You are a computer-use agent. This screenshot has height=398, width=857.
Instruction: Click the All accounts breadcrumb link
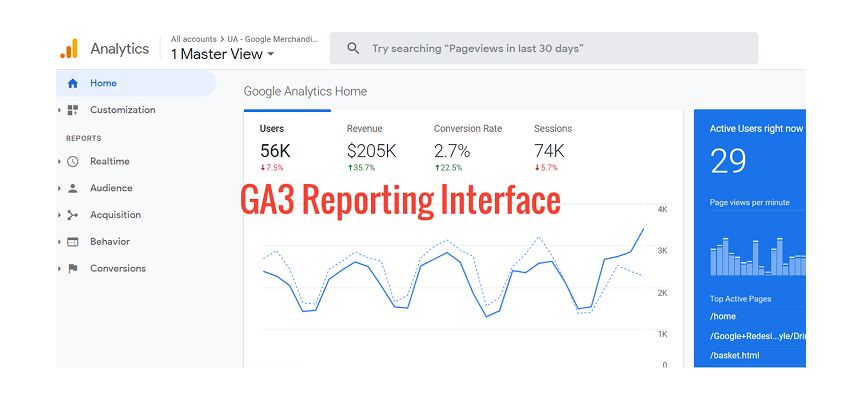(193, 39)
